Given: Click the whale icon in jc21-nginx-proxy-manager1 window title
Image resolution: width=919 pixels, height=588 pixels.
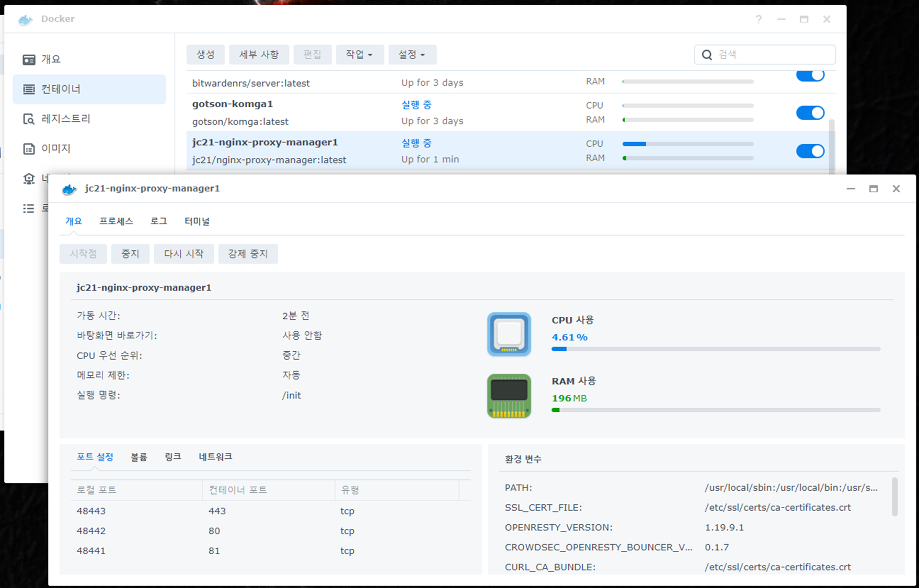Looking at the screenshot, I should tap(69, 189).
